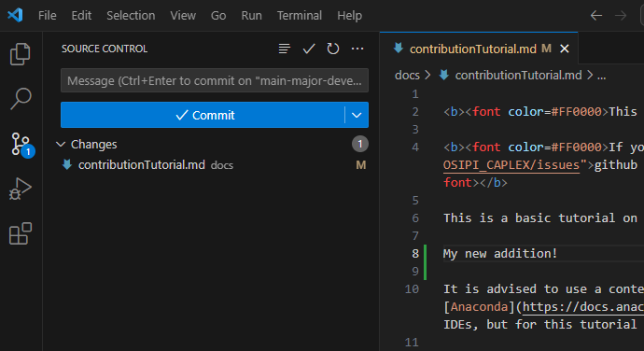The image size is (644, 351).
Task: Click the blue Commit button
Action: [x=203, y=115]
